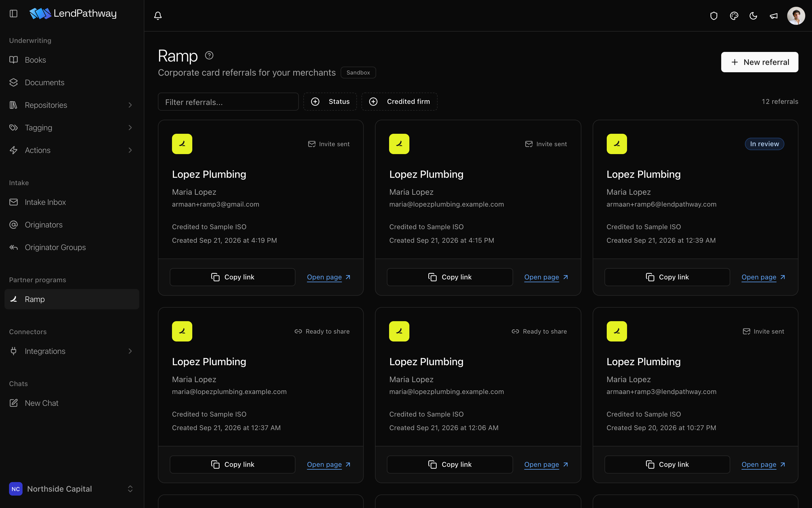This screenshot has height=508, width=812.
Task: Open page for armaan+ramp3@gmail.com referral
Action: pos(329,277)
